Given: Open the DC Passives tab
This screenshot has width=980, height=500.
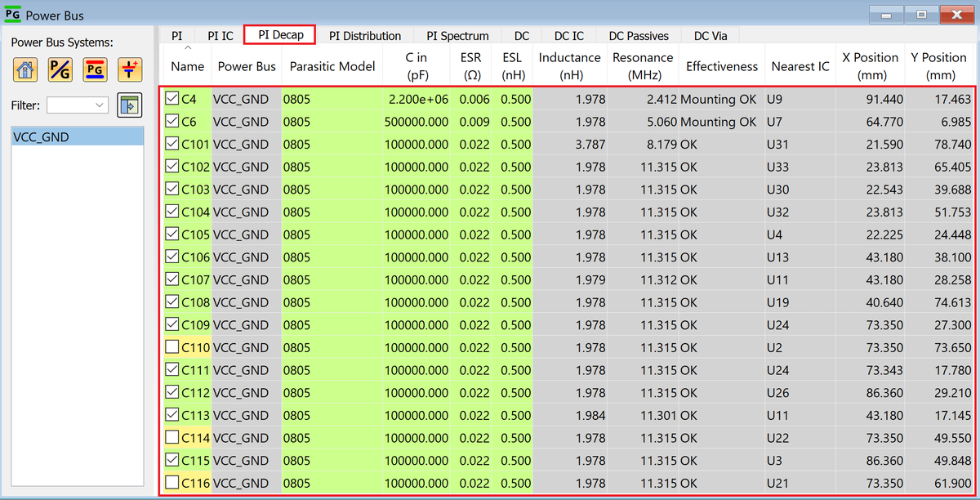Looking at the screenshot, I should tap(639, 36).
